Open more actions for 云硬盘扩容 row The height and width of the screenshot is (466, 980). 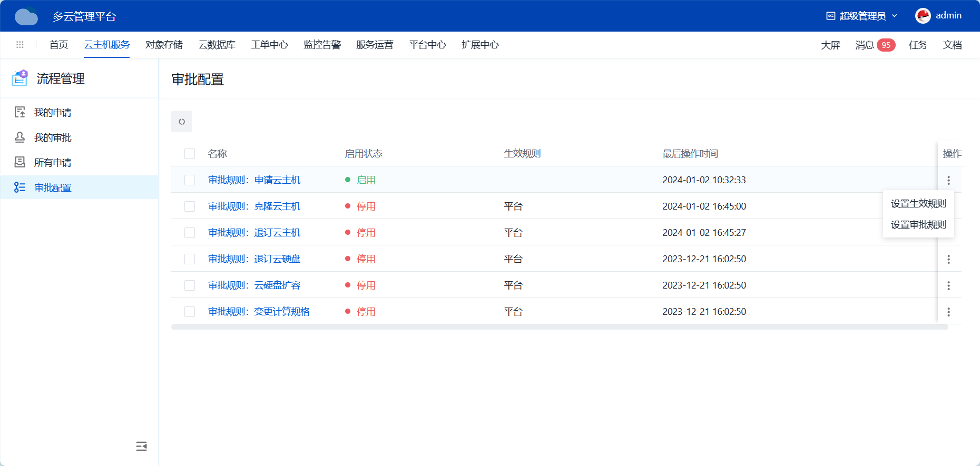pyautogui.click(x=948, y=285)
